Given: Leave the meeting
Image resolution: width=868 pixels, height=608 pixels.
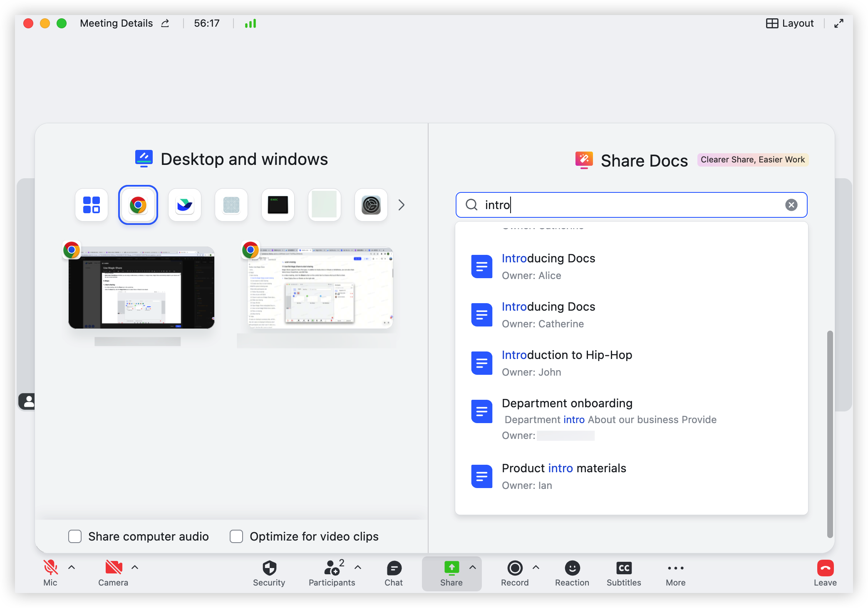Looking at the screenshot, I should [x=825, y=573].
